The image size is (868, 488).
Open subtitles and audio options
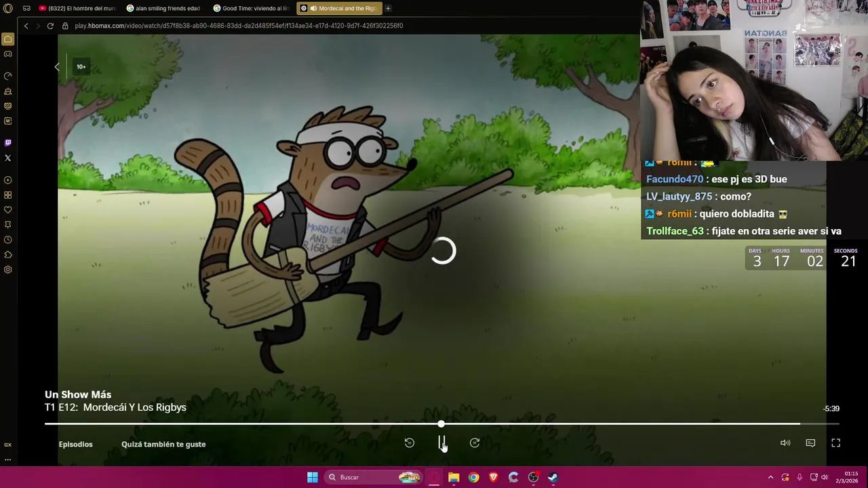[x=810, y=443]
